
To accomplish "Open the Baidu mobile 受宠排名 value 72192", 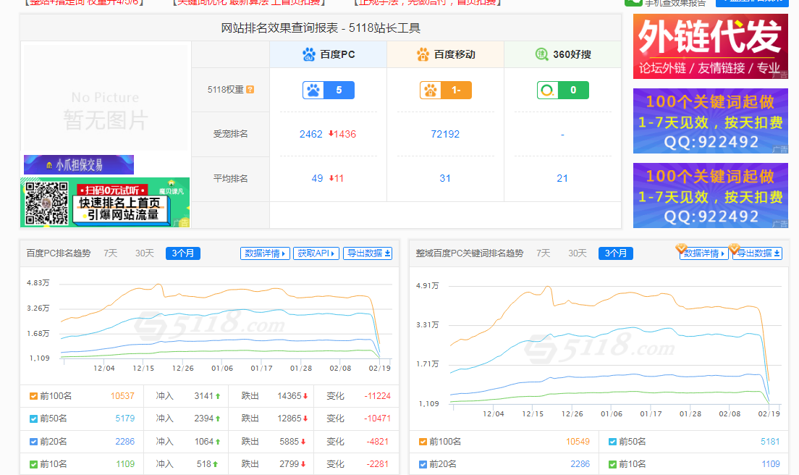I will (x=445, y=135).
